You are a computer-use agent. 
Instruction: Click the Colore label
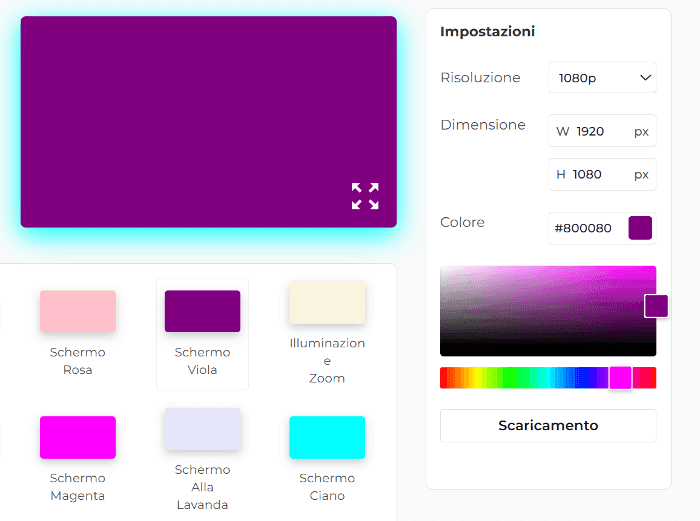[x=462, y=222]
